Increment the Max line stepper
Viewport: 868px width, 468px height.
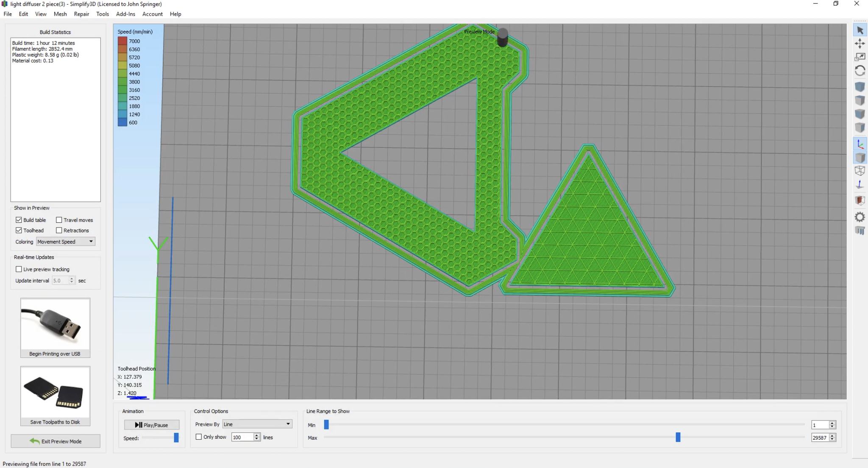[x=832, y=435]
